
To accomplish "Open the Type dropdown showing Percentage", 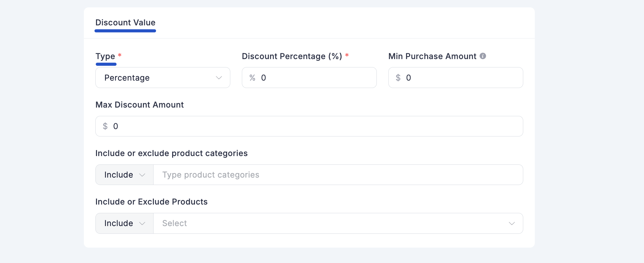I will tap(163, 78).
